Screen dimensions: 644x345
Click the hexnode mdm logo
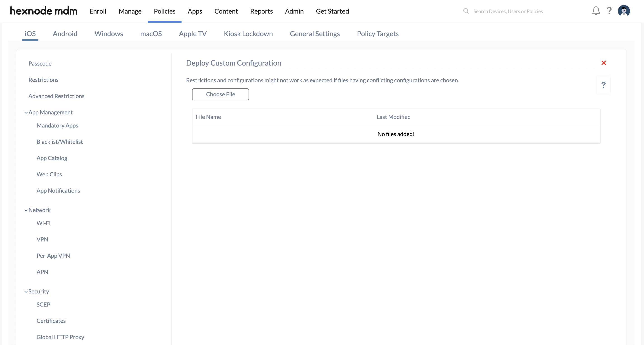tap(44, 11)
